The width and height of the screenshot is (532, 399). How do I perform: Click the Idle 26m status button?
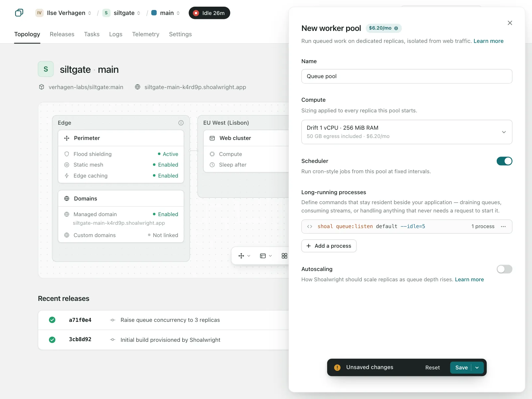pos(209,13)
